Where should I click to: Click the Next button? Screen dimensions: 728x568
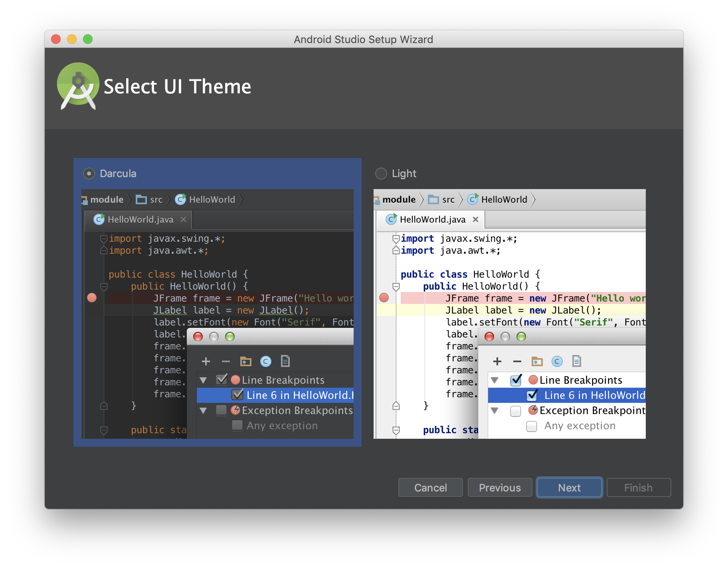[569, 487]
